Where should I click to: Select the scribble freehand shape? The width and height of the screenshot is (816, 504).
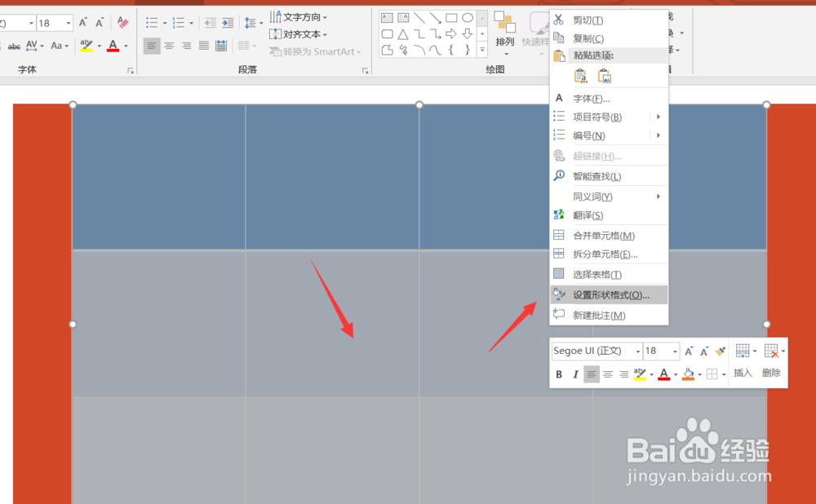pyautogui.click(x=403, y=50)
